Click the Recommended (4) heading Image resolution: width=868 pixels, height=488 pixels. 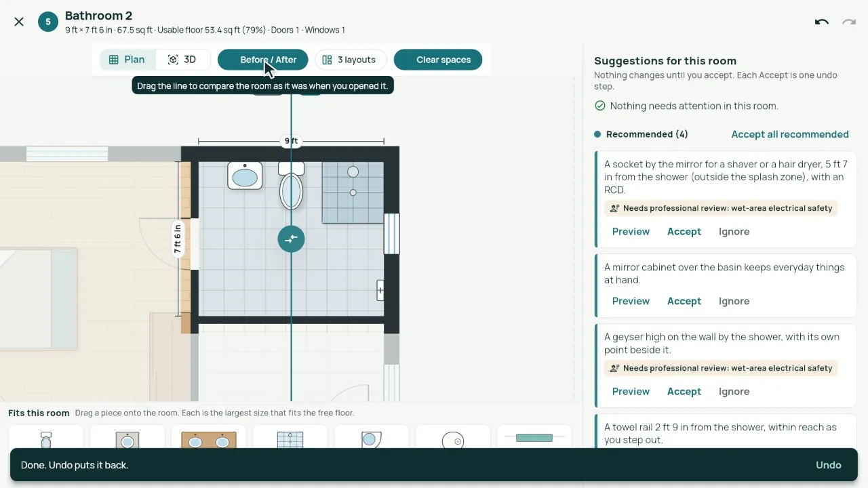tap(647, 134)
